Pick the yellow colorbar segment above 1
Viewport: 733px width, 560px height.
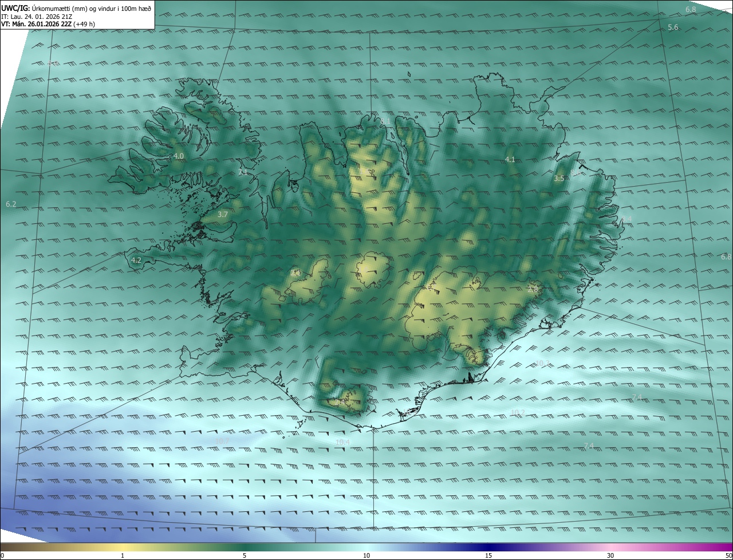(x=123, y=547)
